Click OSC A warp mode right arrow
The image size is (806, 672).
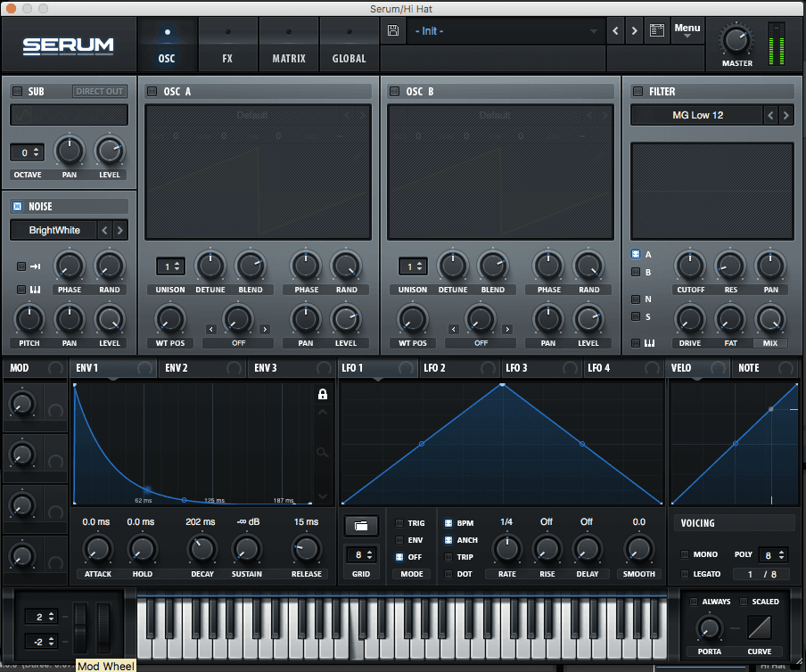265,330
